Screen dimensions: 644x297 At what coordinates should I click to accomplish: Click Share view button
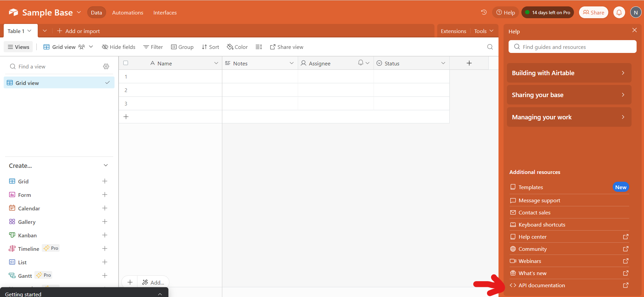point(287,47)
